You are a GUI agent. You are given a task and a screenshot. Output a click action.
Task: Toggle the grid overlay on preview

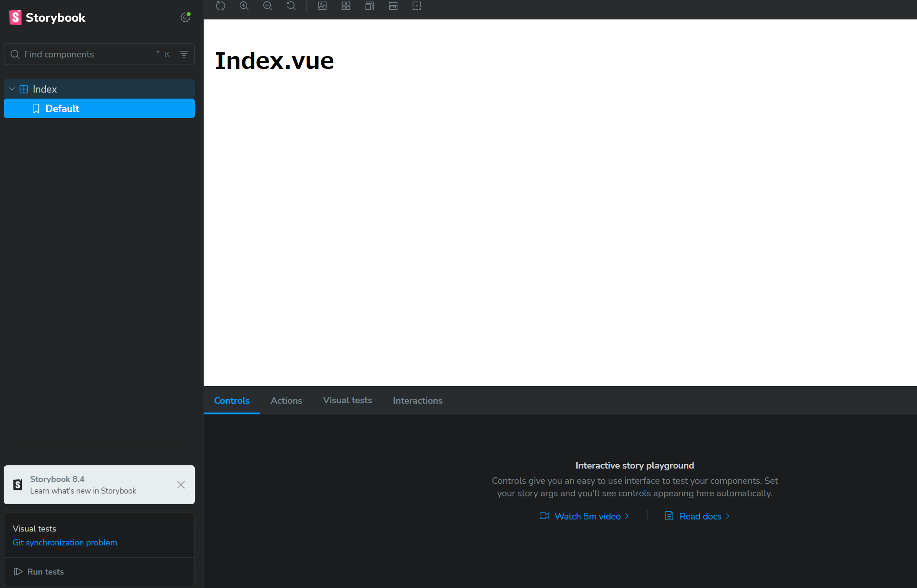[x=346, y=6]
